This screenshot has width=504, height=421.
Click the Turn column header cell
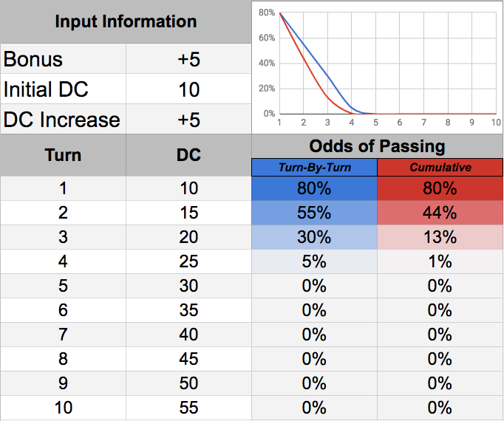point(63,155)
